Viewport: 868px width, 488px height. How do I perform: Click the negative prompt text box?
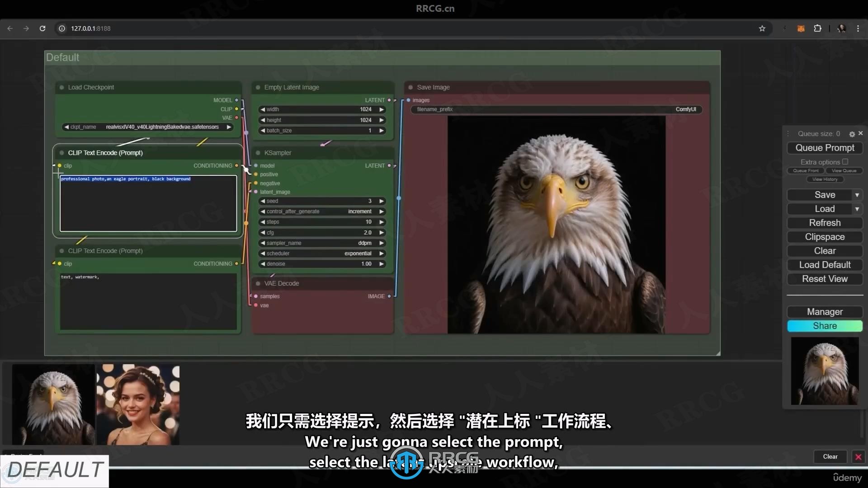click(148, 301)
